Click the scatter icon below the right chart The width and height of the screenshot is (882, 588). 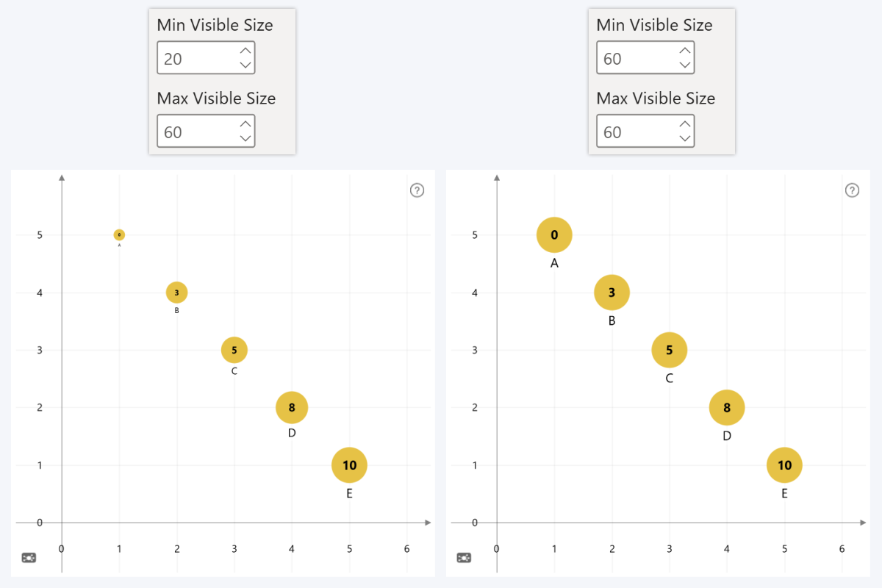pos(464,558)
